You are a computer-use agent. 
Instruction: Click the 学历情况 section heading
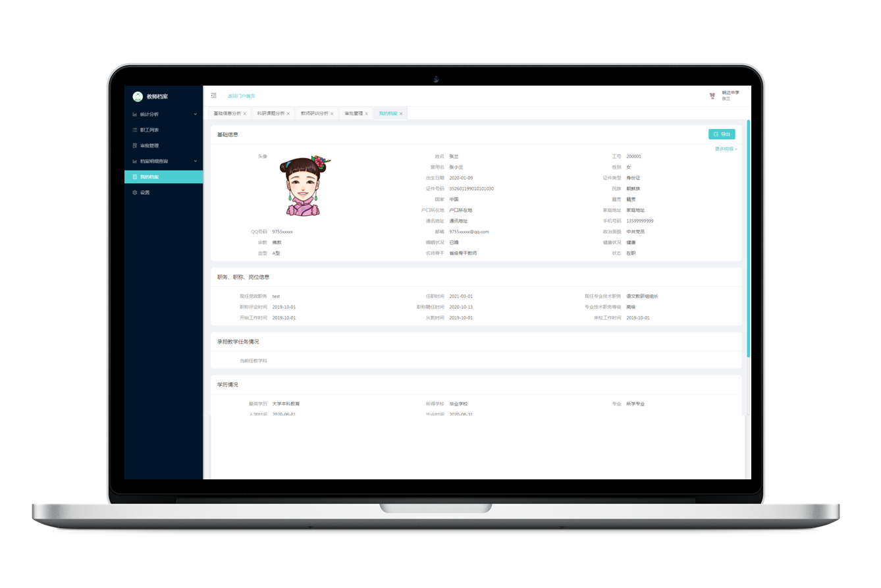click(228, 385)
